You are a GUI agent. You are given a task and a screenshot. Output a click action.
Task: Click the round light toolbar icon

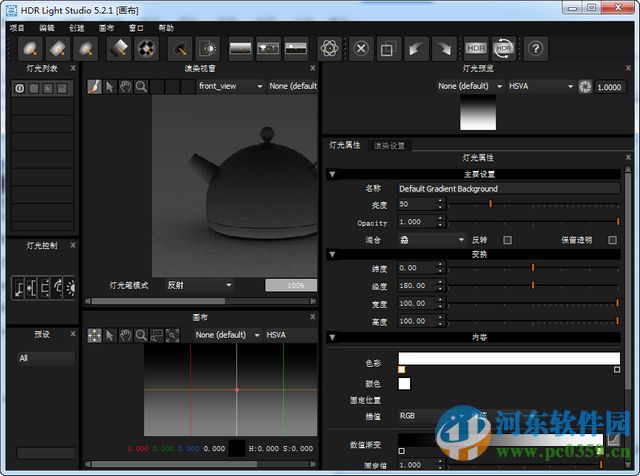click(x=30, y=49)
